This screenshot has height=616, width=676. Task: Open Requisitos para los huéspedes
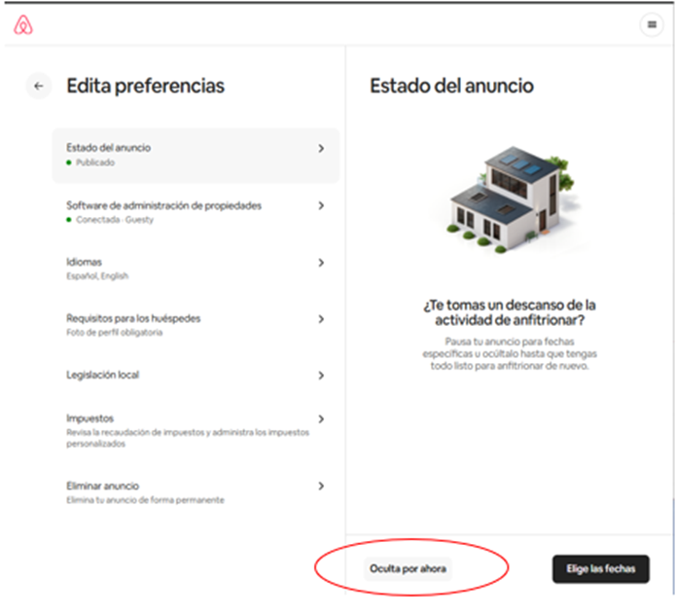tap(196, 325)
